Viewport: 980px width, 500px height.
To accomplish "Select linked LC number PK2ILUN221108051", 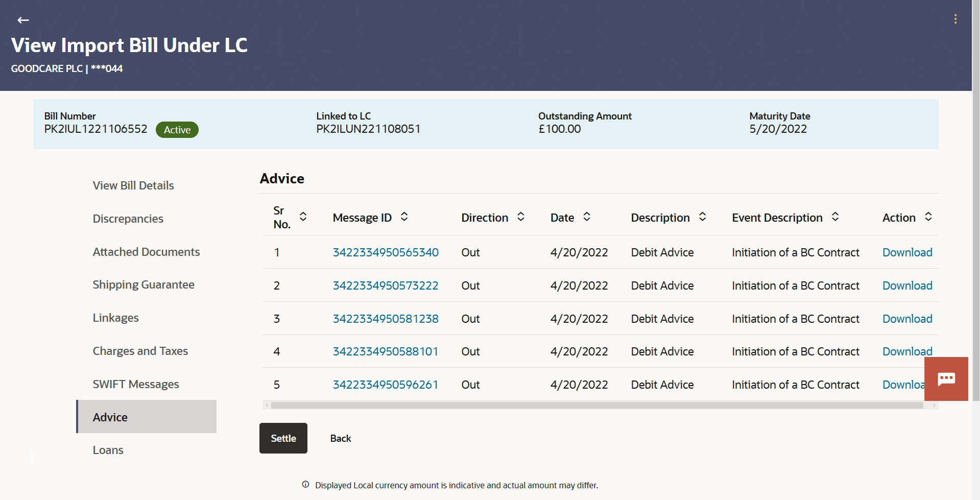I will click(x=368, y=129).
